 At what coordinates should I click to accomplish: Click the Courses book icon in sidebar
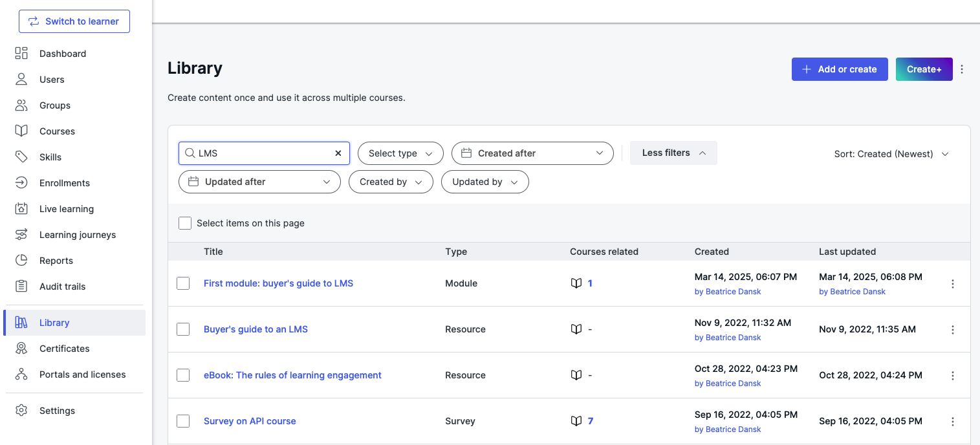tap(21, 131)
